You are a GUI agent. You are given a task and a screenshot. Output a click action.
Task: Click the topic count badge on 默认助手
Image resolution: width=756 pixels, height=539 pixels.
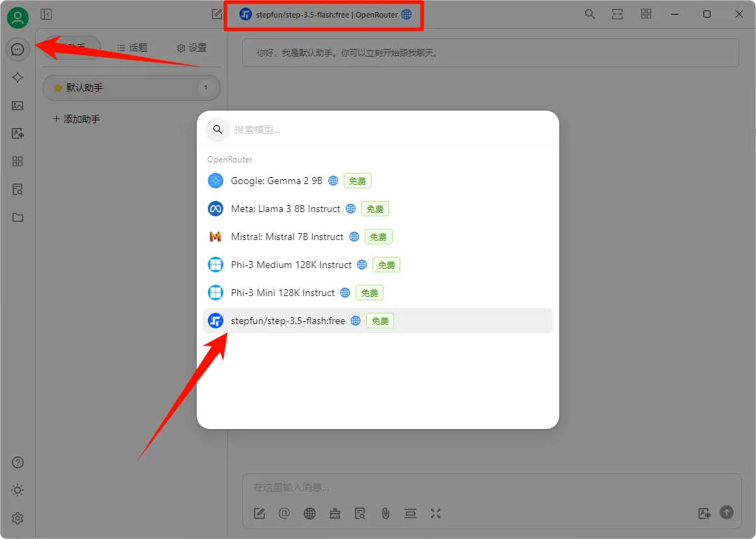(206, 87)
